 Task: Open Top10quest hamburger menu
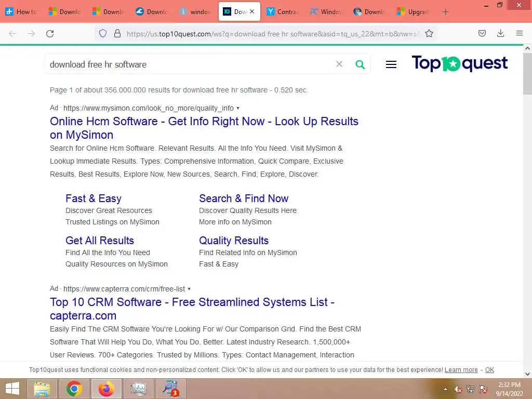(391, 64)
